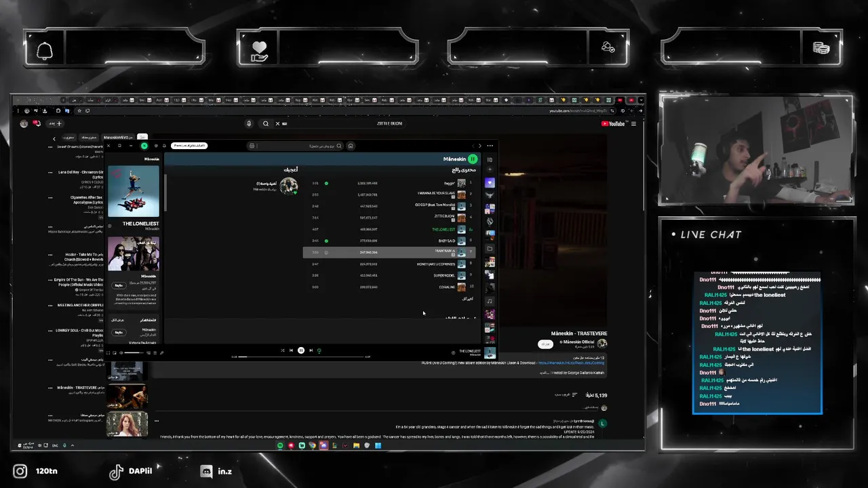Viewport: 868px width, 488px height.
Task: Click YouTube chips row scroll chevron
Action: (x=54, y=138)
